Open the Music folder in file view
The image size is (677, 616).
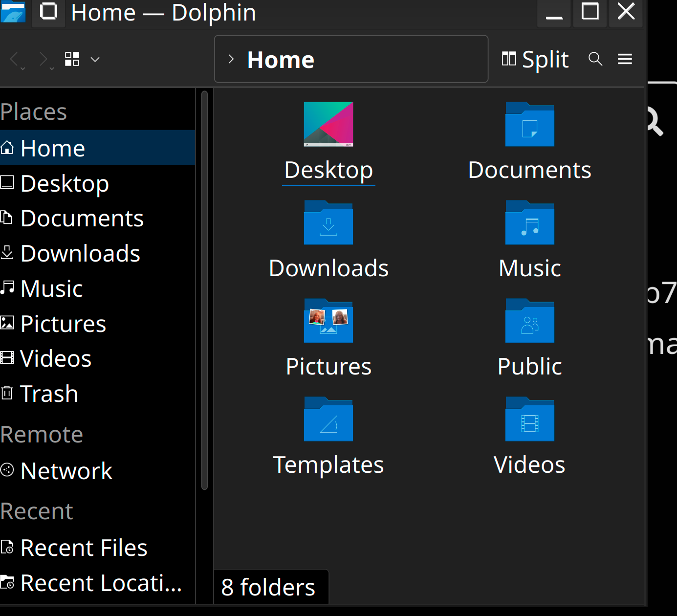pos(529,223)
